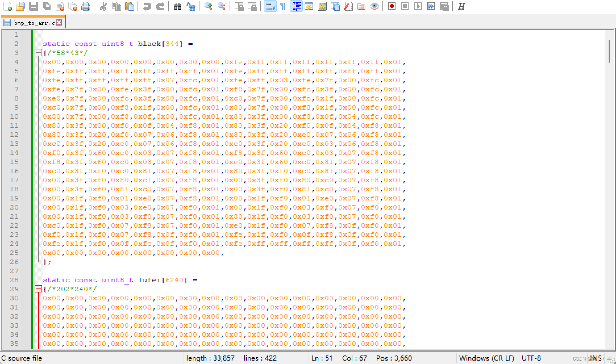This screenshot has height=364, width=616.
Task: Click the vertical scrollbar thumb
Action: coord(609,51)
